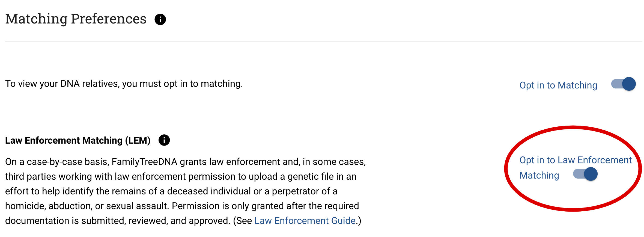Click the "Matching Preferences" heading

pyautogui.click(x=76, y=19)
